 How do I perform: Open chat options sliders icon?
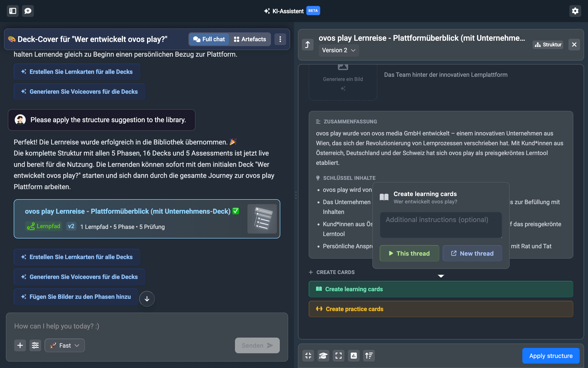pyautogui.click(x=35, y=345)
